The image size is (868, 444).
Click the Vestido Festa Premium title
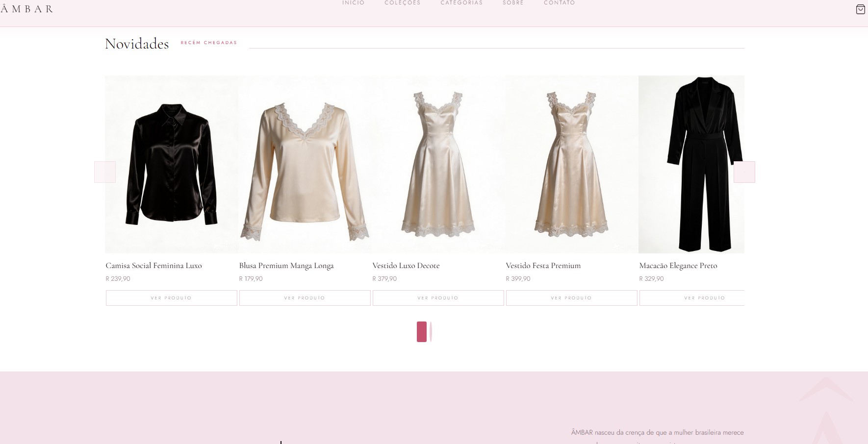click(543, 266)
